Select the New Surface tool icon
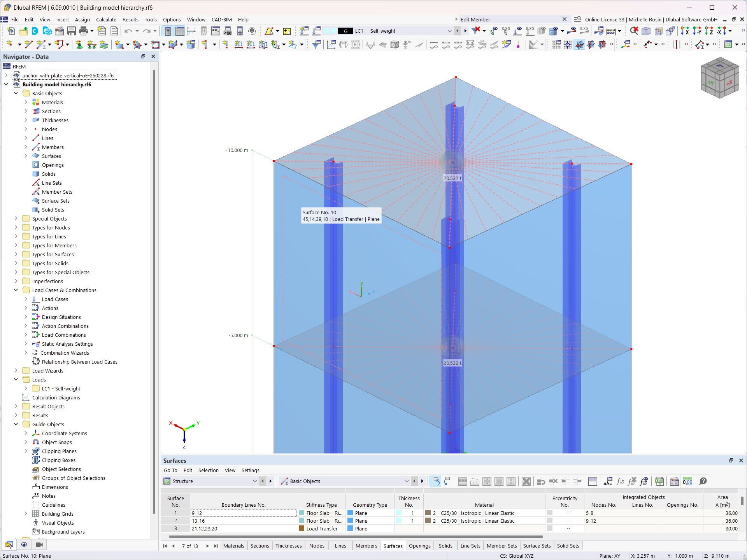The width and height of the screenshot is (747, 560). [119, 45]
